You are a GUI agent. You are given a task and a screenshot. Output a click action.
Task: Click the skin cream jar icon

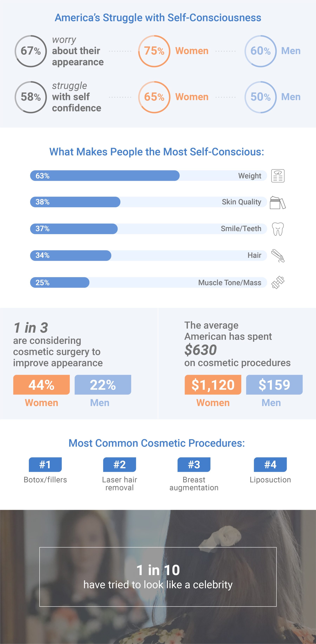278,202
